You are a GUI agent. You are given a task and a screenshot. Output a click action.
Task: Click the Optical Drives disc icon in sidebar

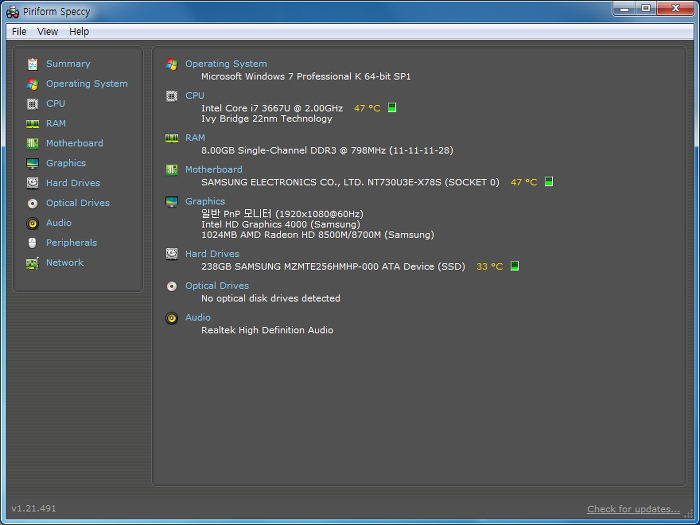click(32, 203)
